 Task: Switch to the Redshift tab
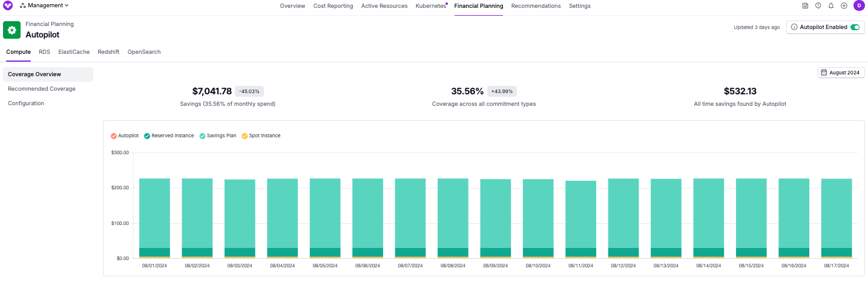(x=108, y=52)
